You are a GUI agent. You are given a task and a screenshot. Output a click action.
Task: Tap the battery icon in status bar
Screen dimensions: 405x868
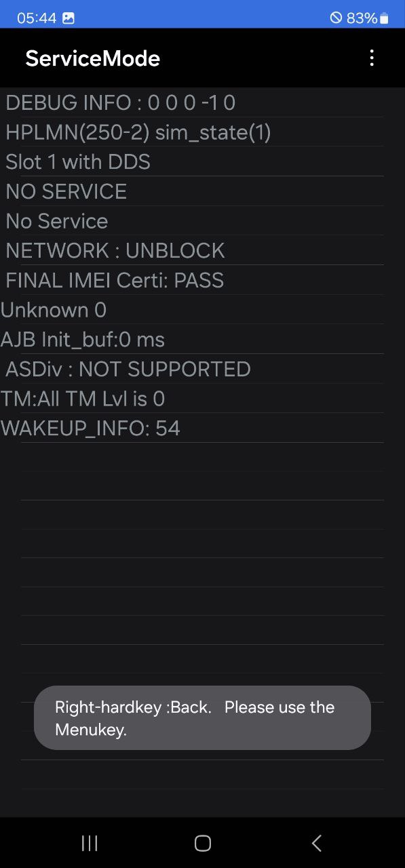pyautogui.click(x=384, y=18)
